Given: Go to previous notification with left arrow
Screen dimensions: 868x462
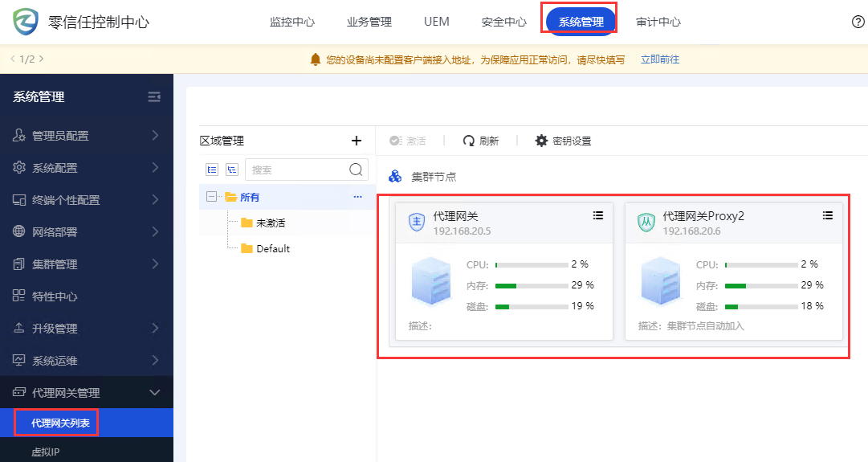Looking at the screenshot, I should pos(13,59).
